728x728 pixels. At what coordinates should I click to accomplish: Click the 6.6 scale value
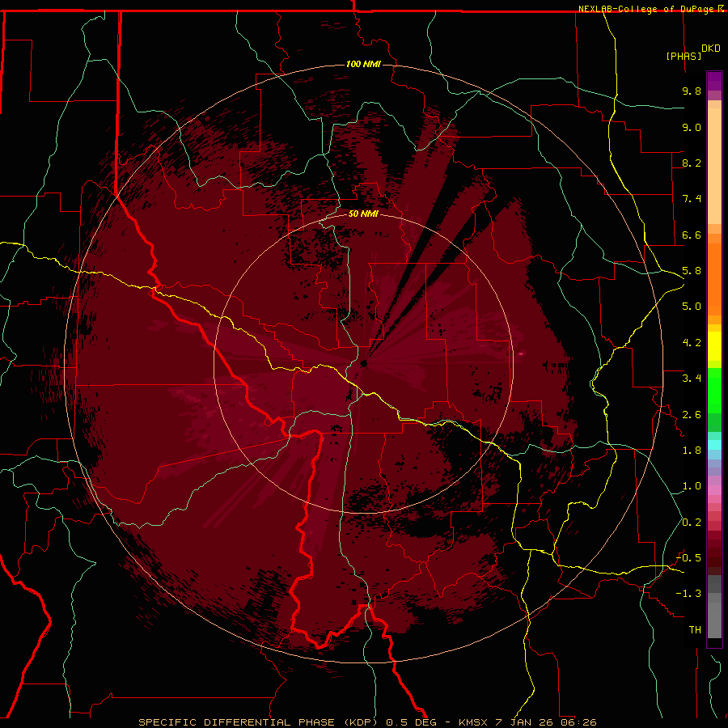coord(692,235)
